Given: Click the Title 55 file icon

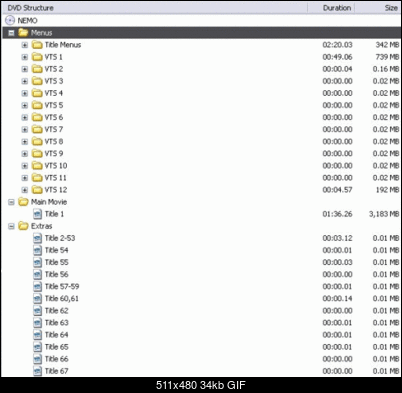Looking at the screenshot, I should [x=38, y=262].
